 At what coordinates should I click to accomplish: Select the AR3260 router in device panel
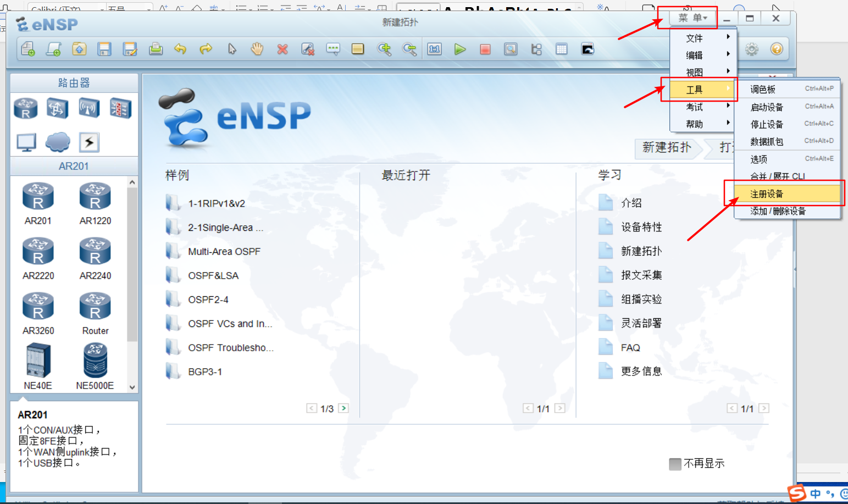point(38,306)
